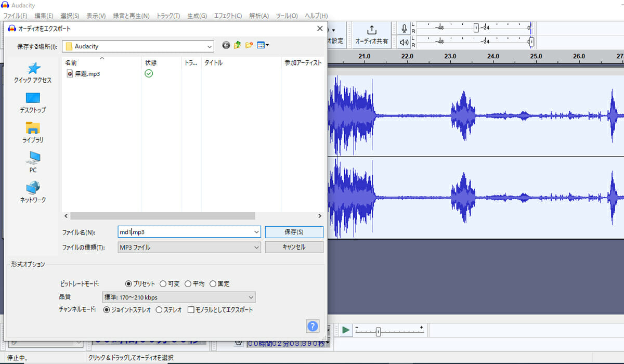Click 23.0 on the timeline ruler
The image size is (624, 364).
[x=450, y=56]
